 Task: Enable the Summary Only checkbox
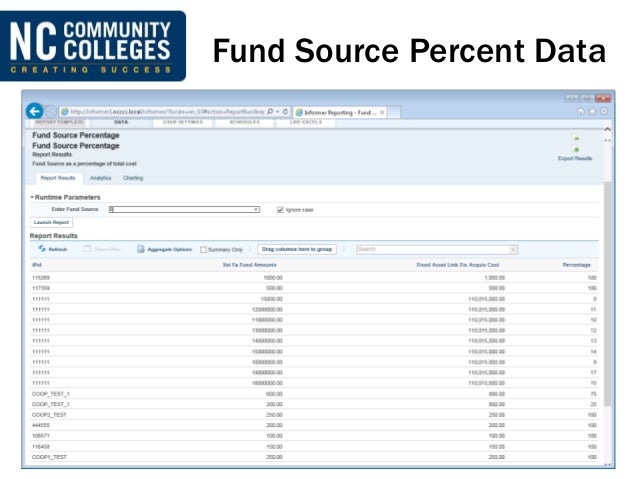coord(203,249)
